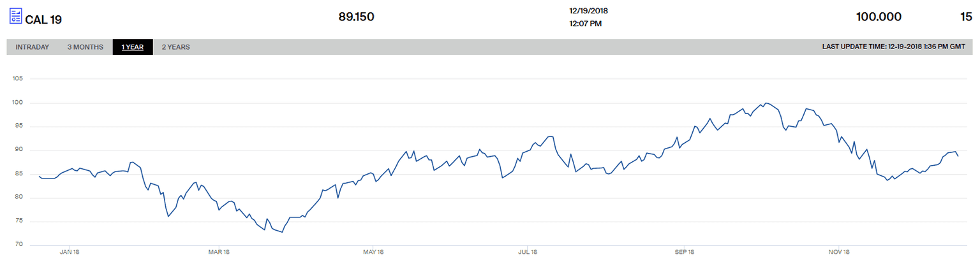Click the 12:07 PM time text
Image resolution: width=980 pixels, height=262 pixels.
584,24
